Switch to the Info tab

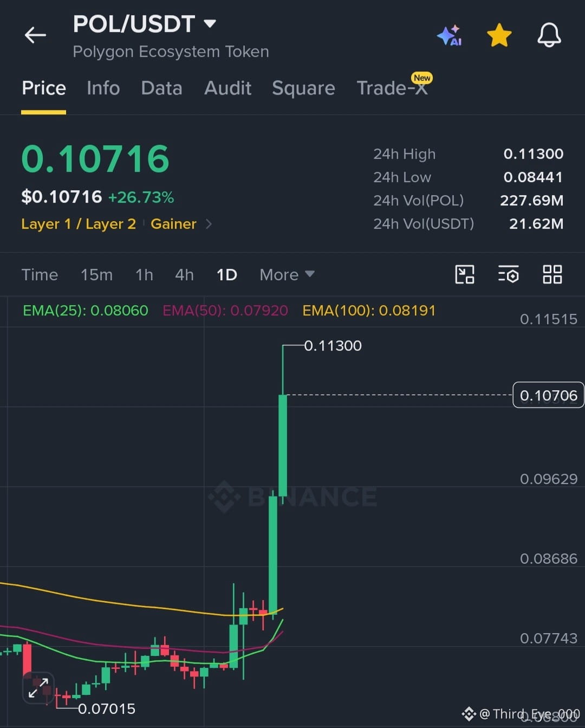pyautogui.click(x=103, y=88)
